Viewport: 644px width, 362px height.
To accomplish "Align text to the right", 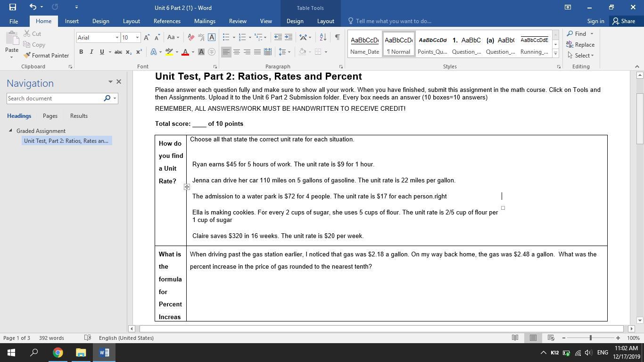I will (x=247, y=52).
